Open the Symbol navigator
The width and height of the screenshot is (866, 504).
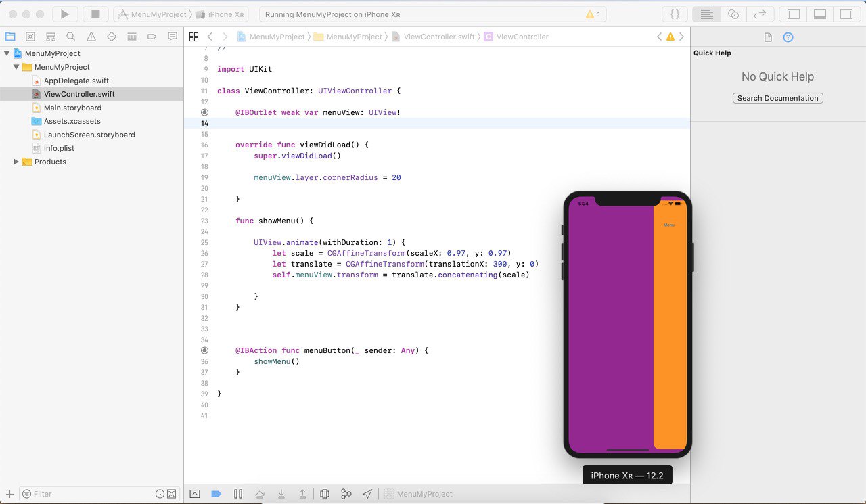[x=51, y=37]
